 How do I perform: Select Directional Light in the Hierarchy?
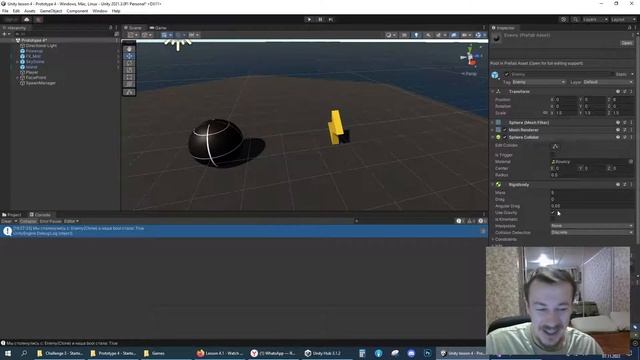tap(41, 46)
